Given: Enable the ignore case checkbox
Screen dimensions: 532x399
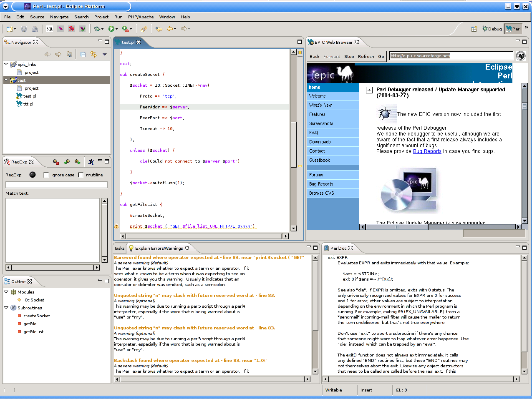Looking at the screenshot, I should coord(46,175).
